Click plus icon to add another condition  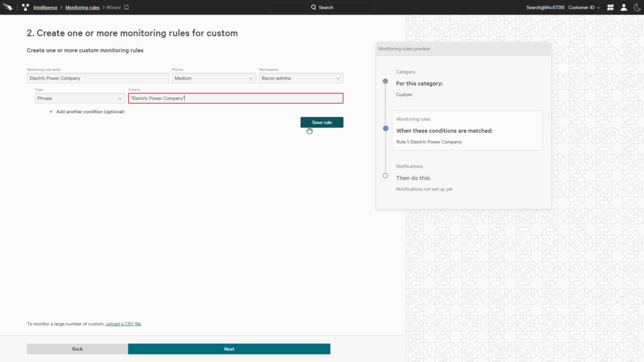click(x=51, y=112)
